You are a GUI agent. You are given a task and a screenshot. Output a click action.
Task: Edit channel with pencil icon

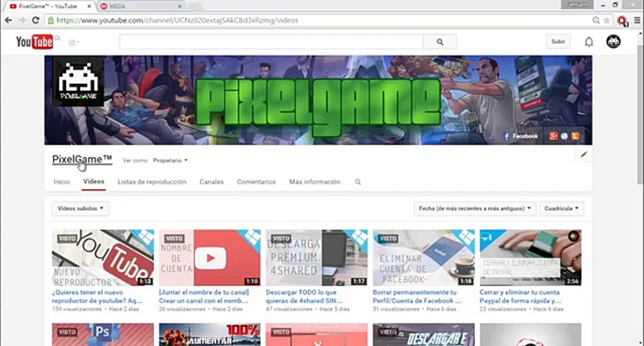584,155
